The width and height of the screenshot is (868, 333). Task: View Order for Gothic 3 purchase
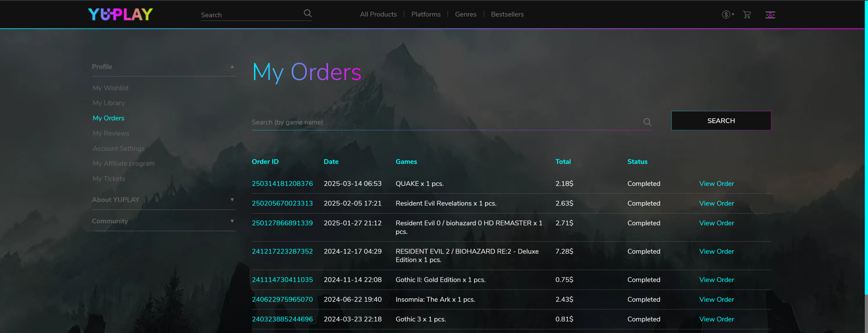point(716,319)
